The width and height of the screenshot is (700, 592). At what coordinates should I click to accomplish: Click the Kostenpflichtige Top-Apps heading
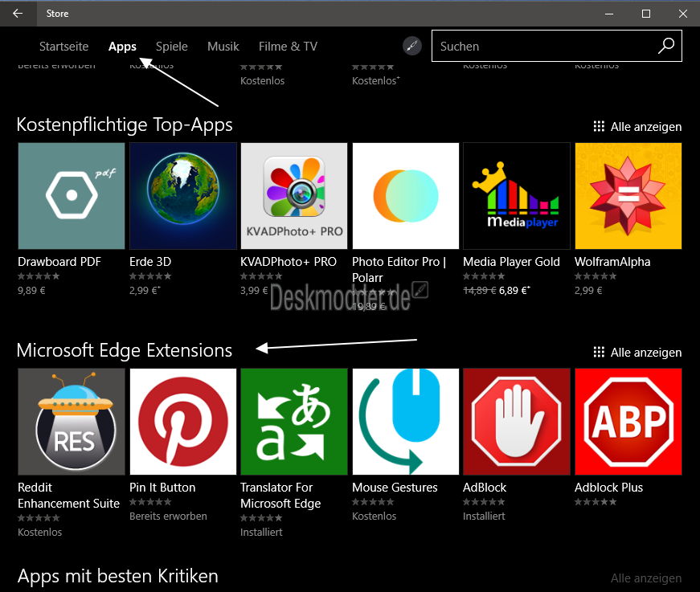coord(125,125)
